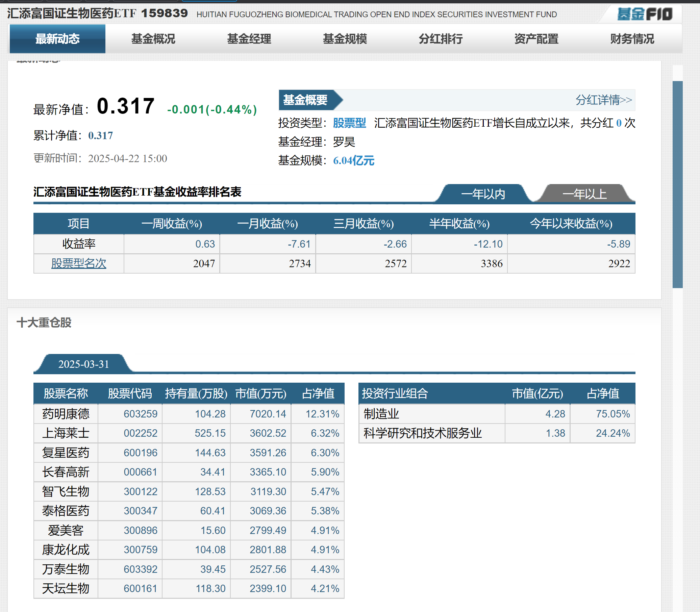Show the 一年以上 returns tab
Viewport: 700px width, 612px height.
[584, 194]
